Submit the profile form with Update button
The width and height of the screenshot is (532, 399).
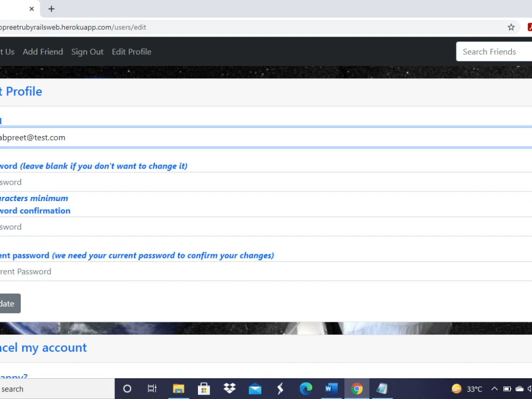click(10, 303)
